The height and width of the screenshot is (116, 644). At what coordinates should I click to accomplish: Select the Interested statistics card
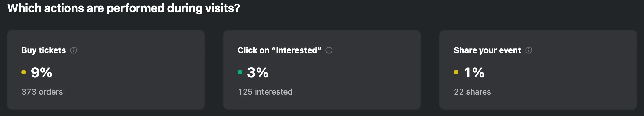coord(322,70)
